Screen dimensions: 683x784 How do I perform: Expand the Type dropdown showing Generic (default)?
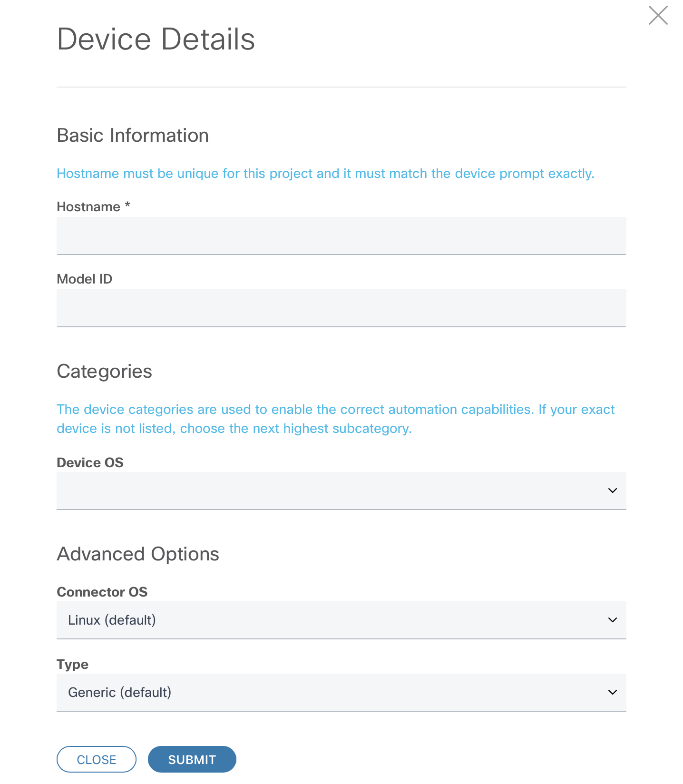tap(333, 692)
